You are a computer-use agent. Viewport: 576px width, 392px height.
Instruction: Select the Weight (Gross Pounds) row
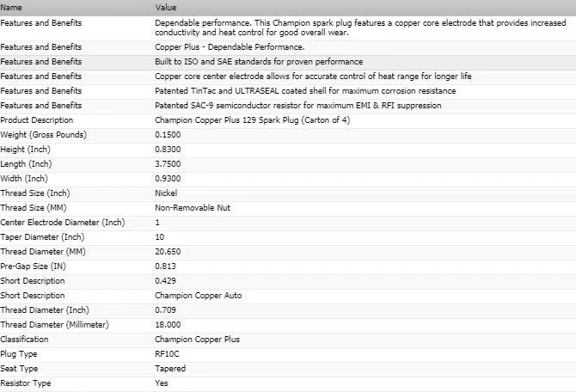[288, 135]
